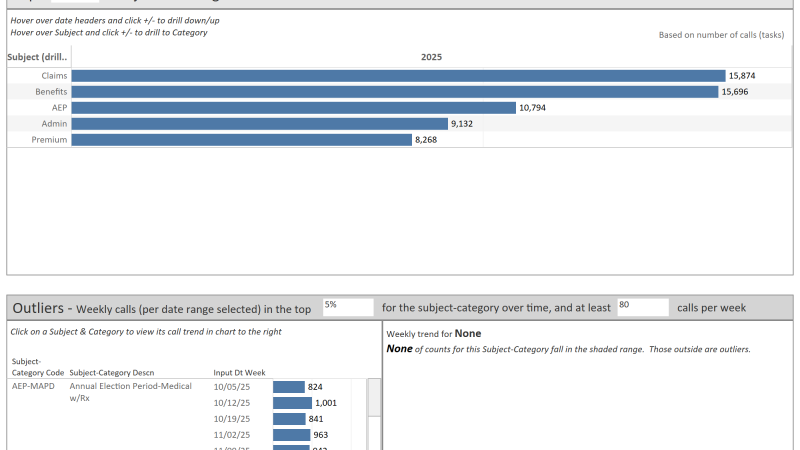Click the 10/05/25 week bar showing 824

click(x=289, y=387)
